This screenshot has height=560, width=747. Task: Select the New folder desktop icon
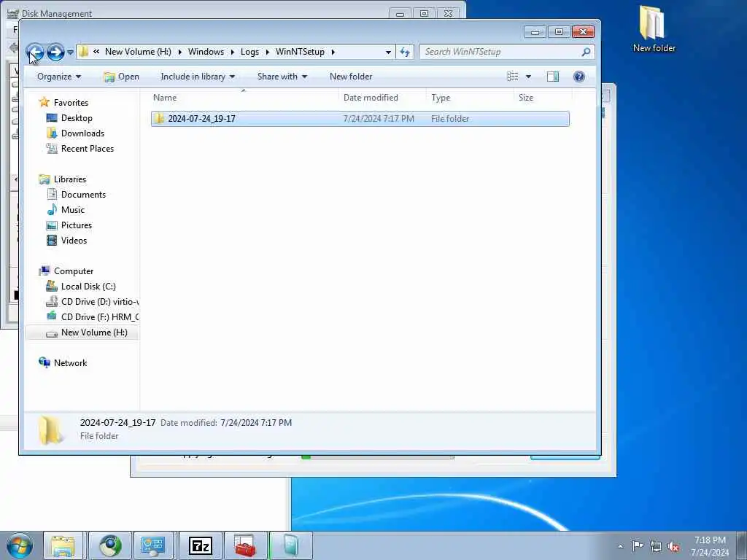pyautogui.click(x=654, y=28)
